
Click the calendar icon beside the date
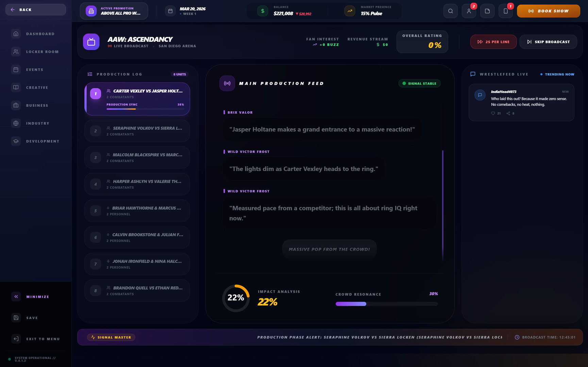(x=170, y=11)
